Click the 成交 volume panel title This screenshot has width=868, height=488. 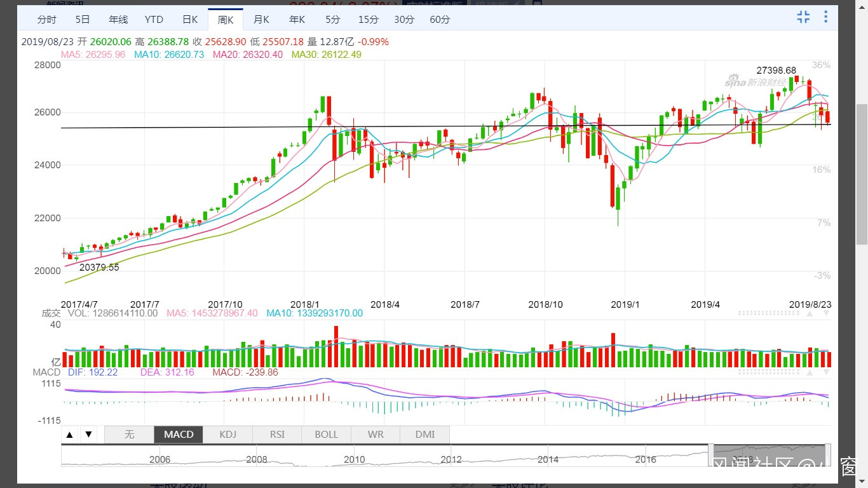[51, 313]
